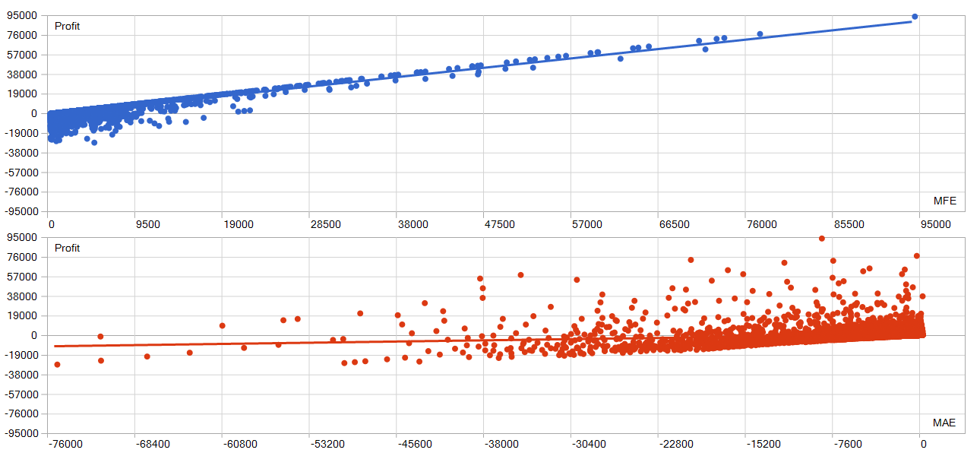Click 95000 on the MFE chart's vertical axis
The height and width of the screenshot is (456, 980).
pyautogui.click(x=22, y=15)
